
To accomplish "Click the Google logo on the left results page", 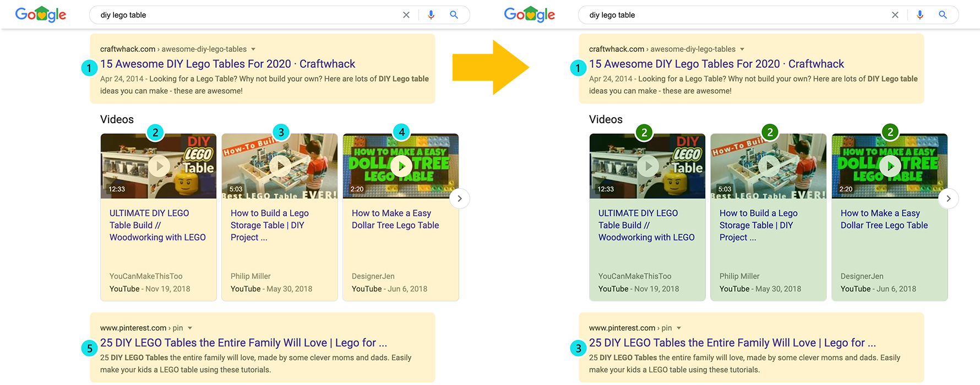I will click(x=41, y=14).
